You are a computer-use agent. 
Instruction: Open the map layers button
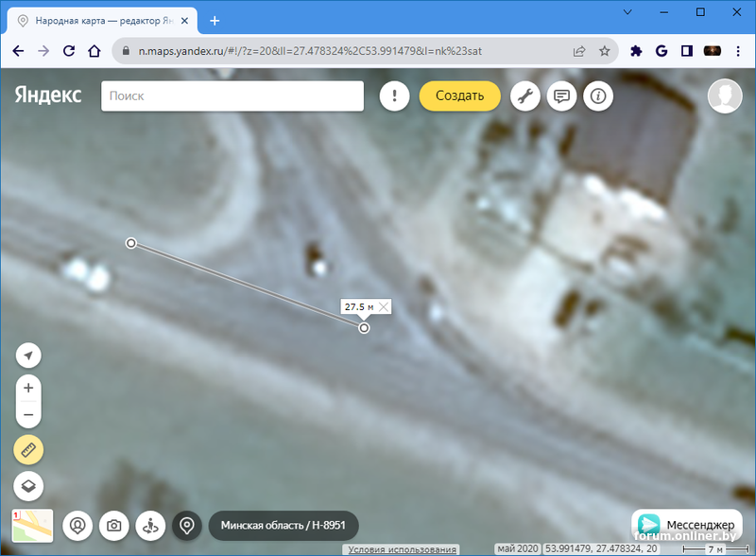[x=28, y=486]
